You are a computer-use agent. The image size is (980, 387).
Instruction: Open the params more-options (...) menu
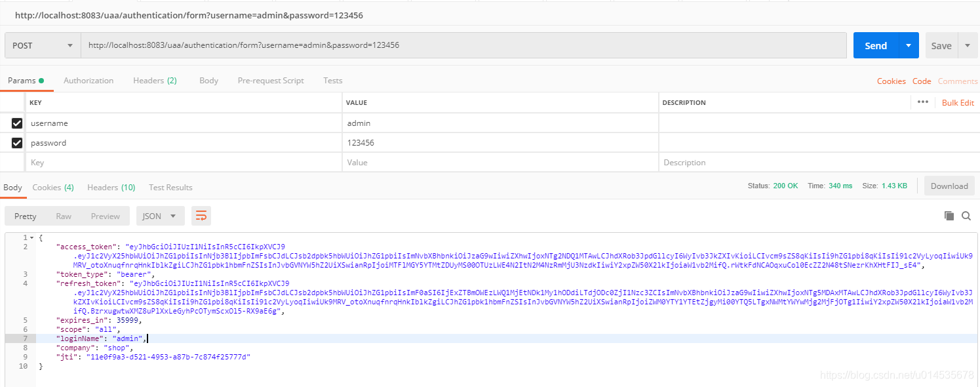click(x=923, y=102)
